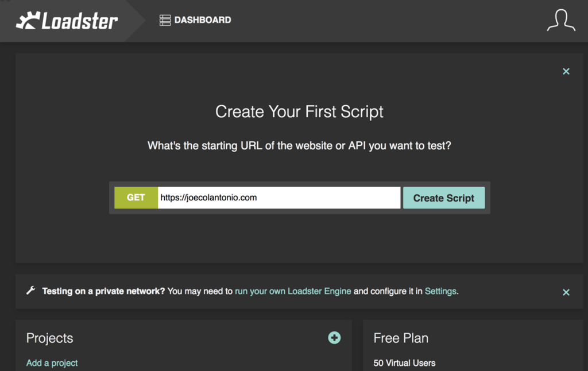Screen dimensions: 588x371
Task: Open the Dashboard menu item
Action: 195,20
